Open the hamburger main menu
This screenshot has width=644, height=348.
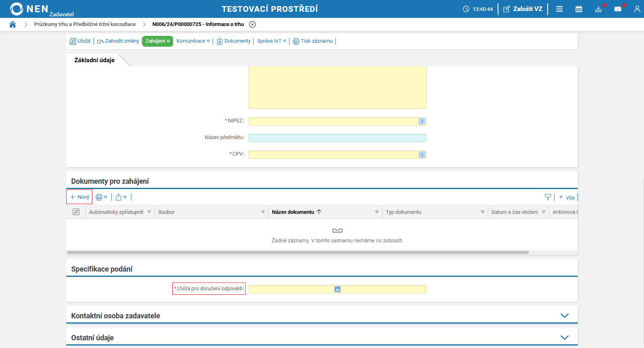click(559, 9)
